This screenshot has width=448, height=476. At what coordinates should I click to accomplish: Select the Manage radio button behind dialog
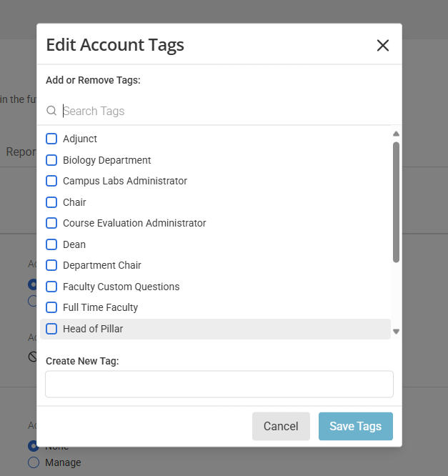tap(34, 462)
